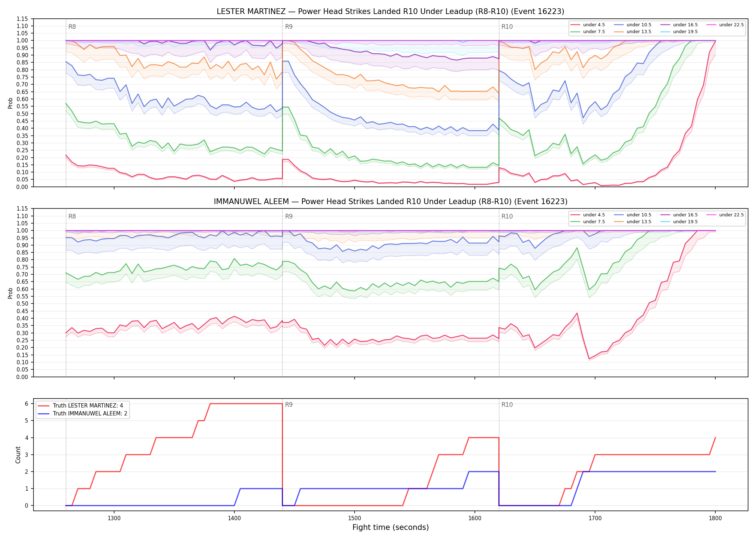
Task: Click the 'Prob' axis label on Immanuwel Aleem chart
Action: [10, 293]
